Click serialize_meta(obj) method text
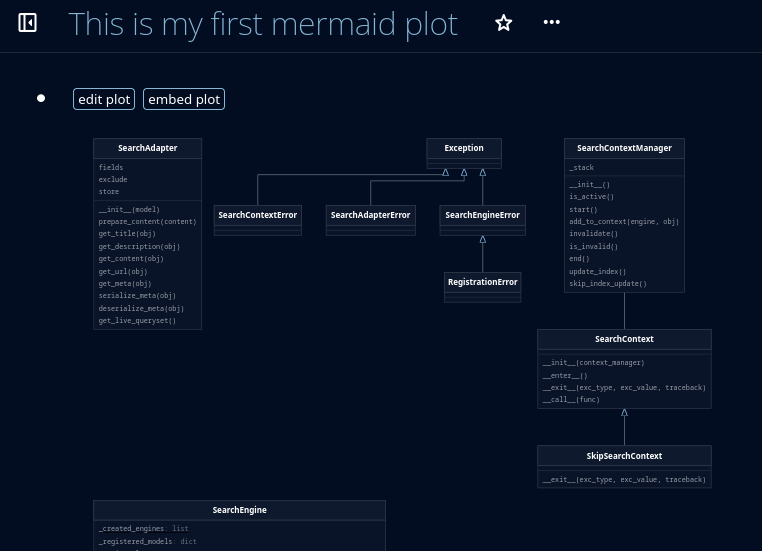This screenshot has height=551, width=762. [x=137, y=295]
